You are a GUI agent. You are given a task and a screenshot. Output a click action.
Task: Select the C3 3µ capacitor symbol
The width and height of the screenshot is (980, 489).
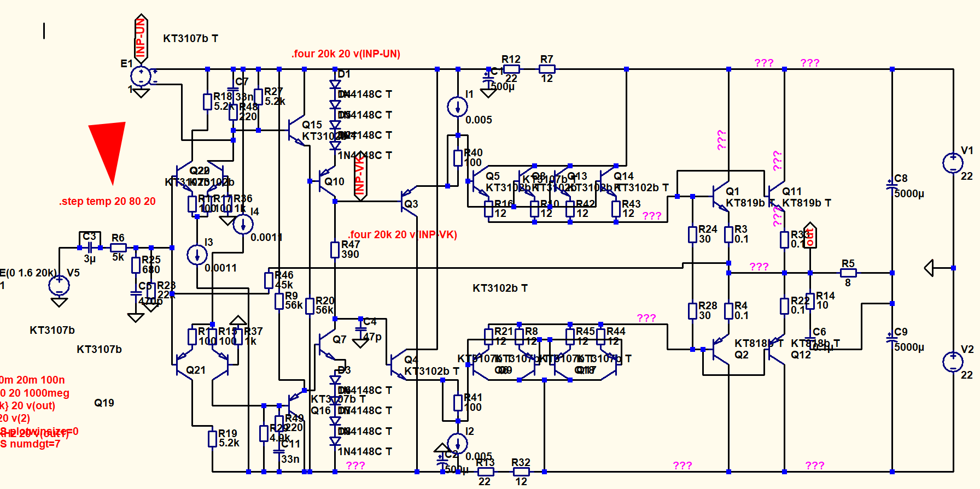click(89, 248)
